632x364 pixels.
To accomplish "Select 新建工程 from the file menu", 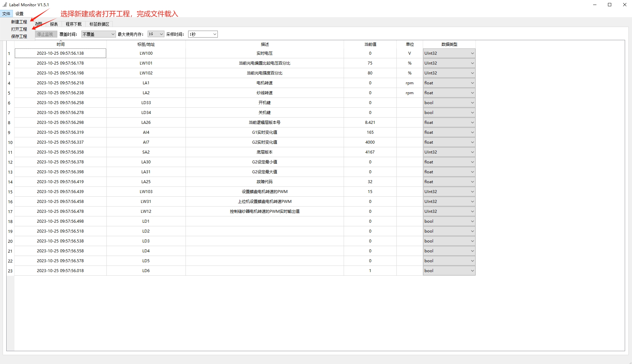I will 19,22.
